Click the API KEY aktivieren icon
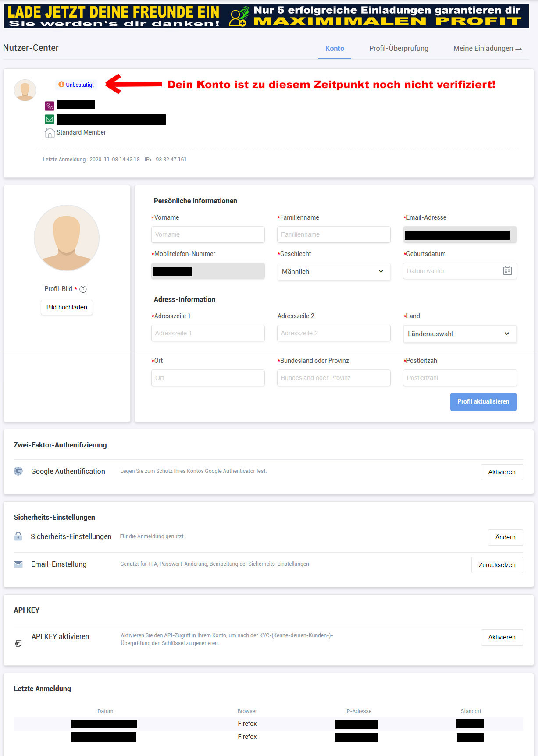This screenshot has width=538, height=756. [x=18, y=643]
